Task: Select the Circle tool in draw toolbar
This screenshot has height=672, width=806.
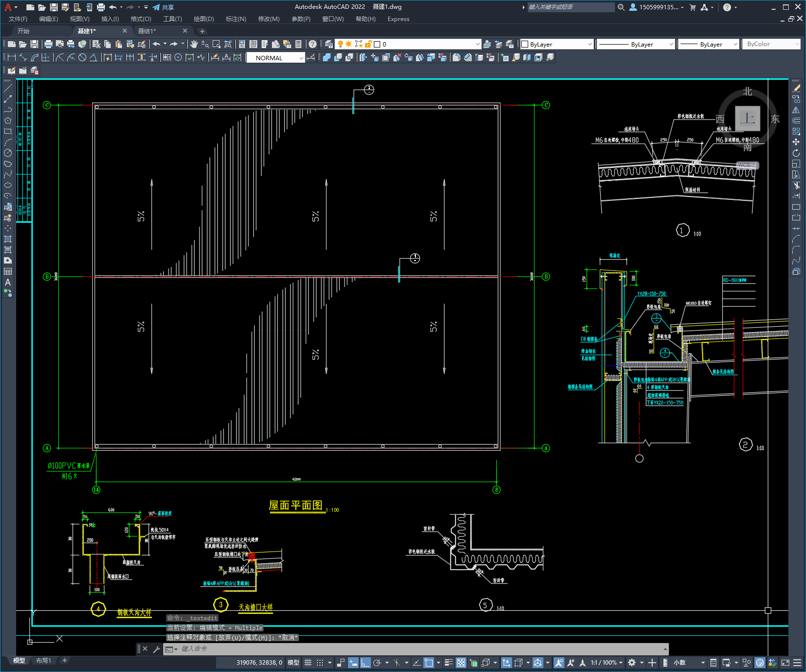Action: (8, 153)
